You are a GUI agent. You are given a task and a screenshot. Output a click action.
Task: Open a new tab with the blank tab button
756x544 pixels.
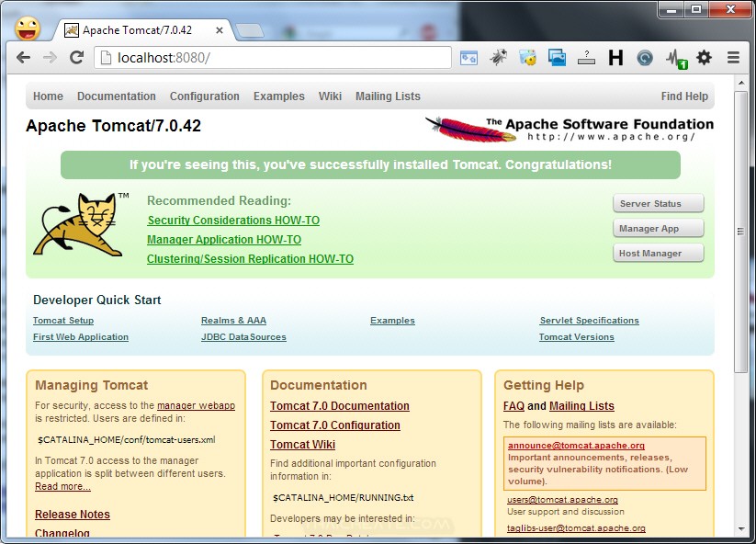coord(250,31)
